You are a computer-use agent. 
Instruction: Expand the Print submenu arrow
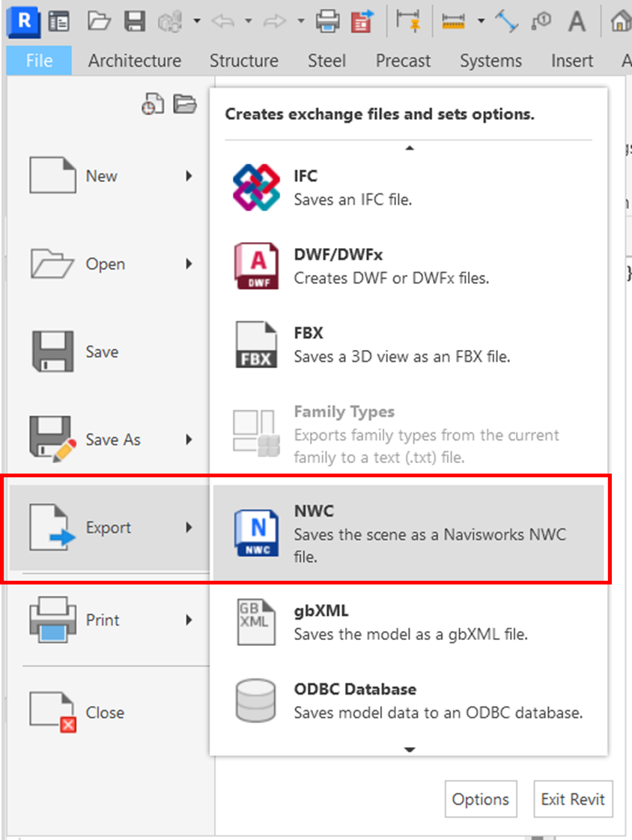click(x=189, y=620)
